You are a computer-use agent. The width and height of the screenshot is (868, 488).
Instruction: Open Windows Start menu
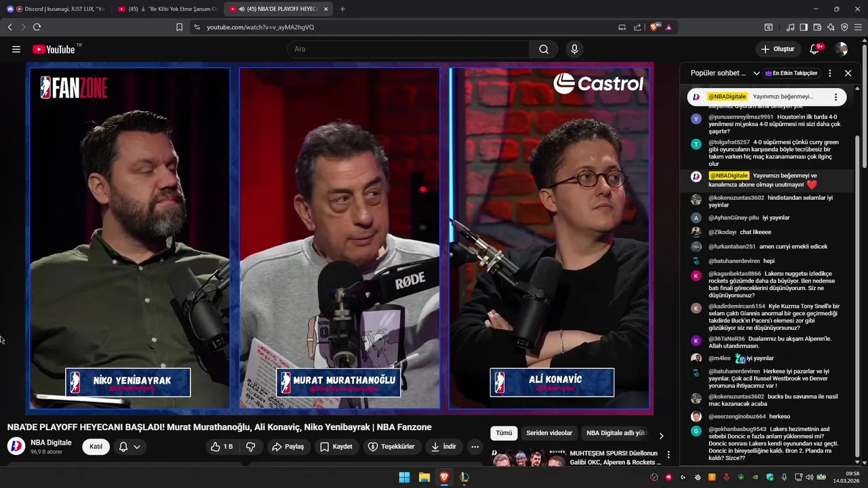[x=404, y=477]
